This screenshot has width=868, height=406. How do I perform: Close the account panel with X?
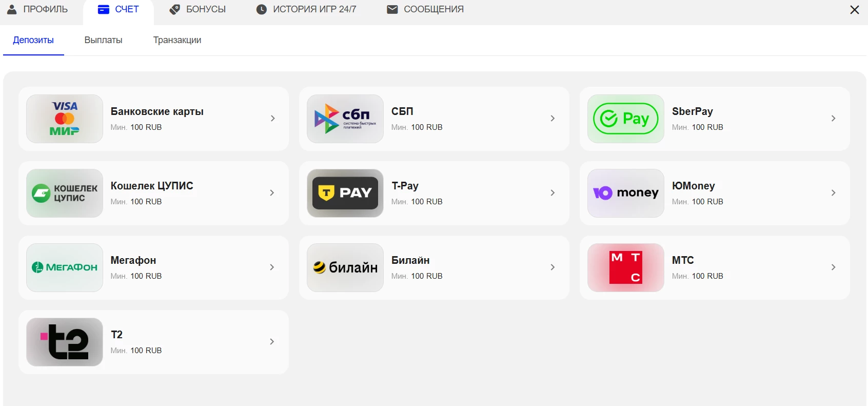coord(854,10)
